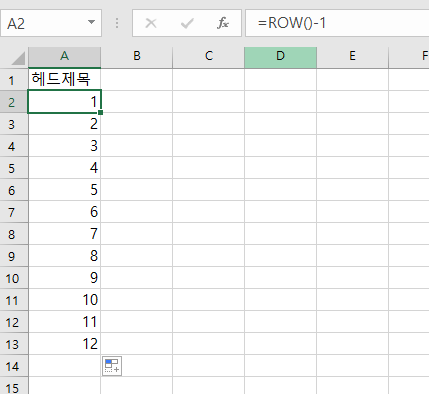Select row 13 header
This screenshot has width=429, height=394.
[x=14, y=344]
